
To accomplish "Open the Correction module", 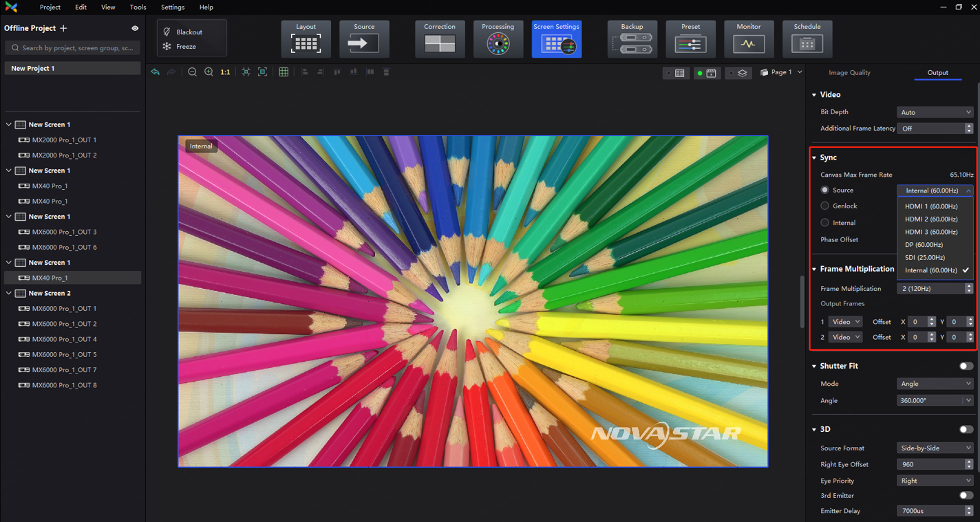I will click(x=440, y=39).
